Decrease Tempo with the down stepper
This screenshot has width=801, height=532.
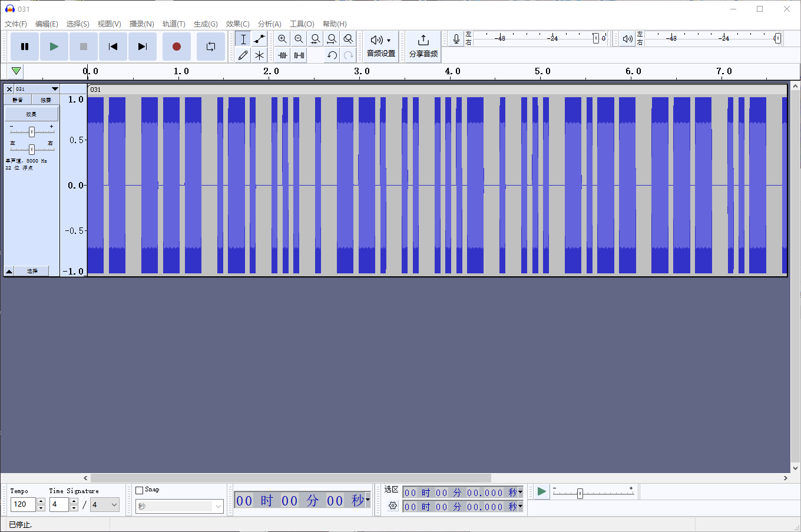[x=41, y=508]
